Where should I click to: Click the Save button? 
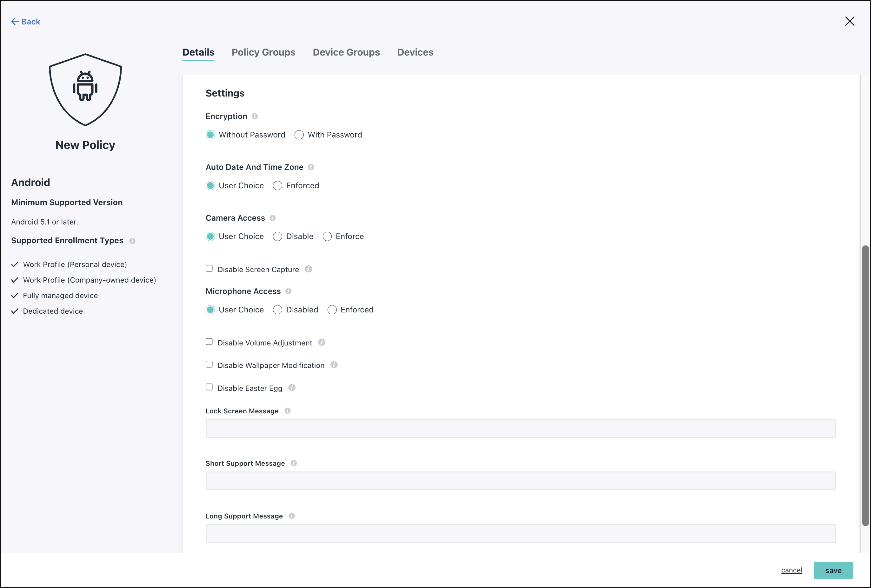834,570
